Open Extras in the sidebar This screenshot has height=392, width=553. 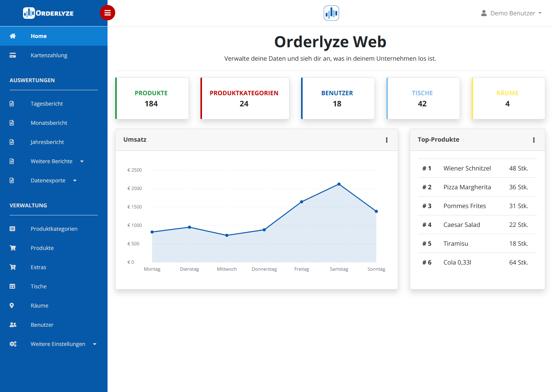54,267
